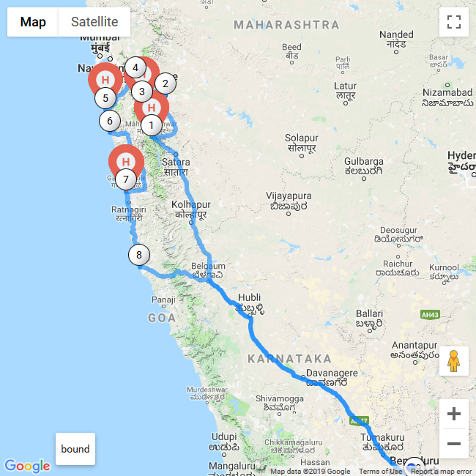Screen dimensions: 476x476
Task: Switch to Map view
Action: [x=33, y=22]
